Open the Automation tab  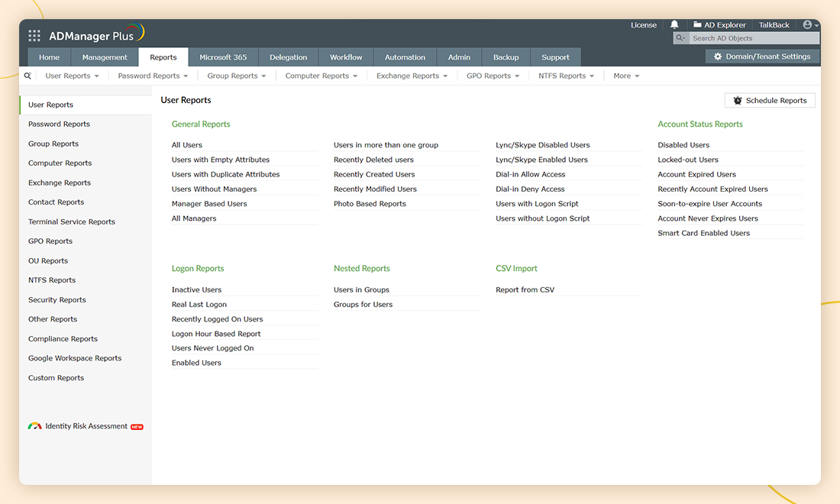405,57
